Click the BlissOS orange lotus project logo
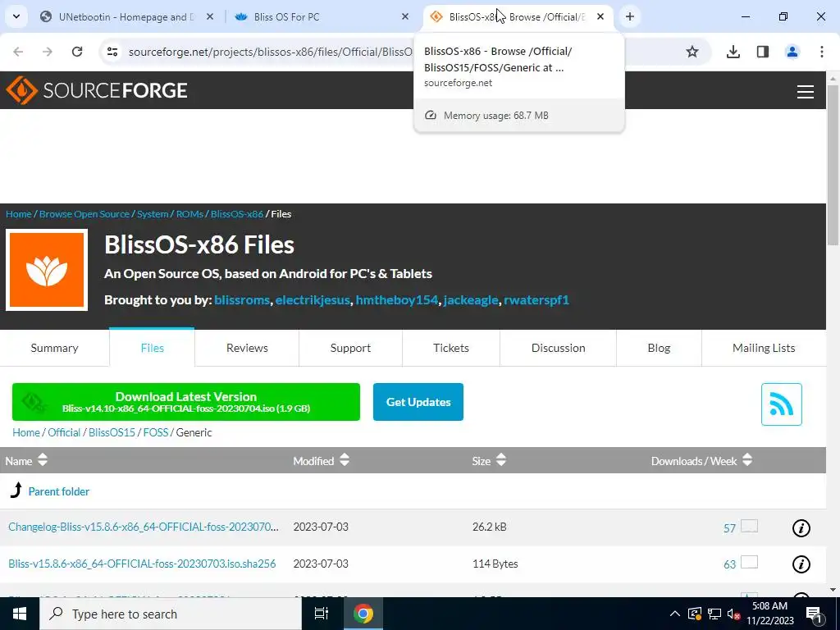This screenshot has height=630, width=840. point(47,270)
